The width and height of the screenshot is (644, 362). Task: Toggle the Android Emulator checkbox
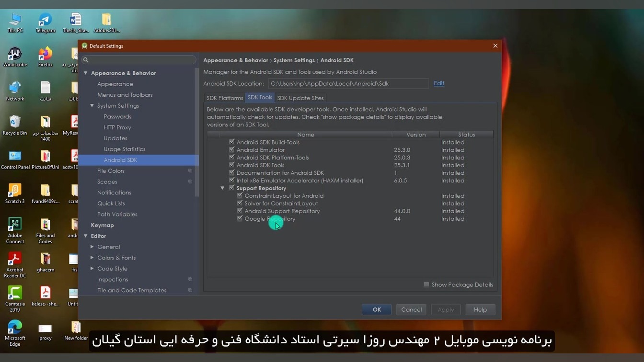tap(232, 150)
